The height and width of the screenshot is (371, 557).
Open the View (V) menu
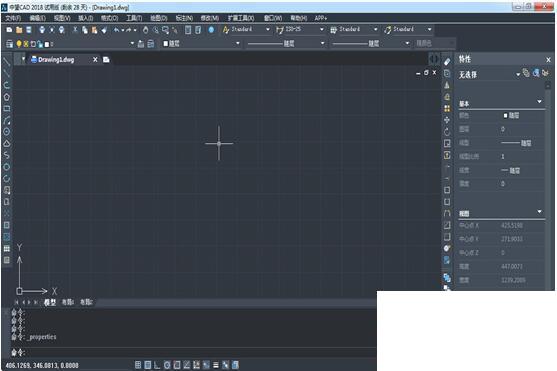coord(62,18)
